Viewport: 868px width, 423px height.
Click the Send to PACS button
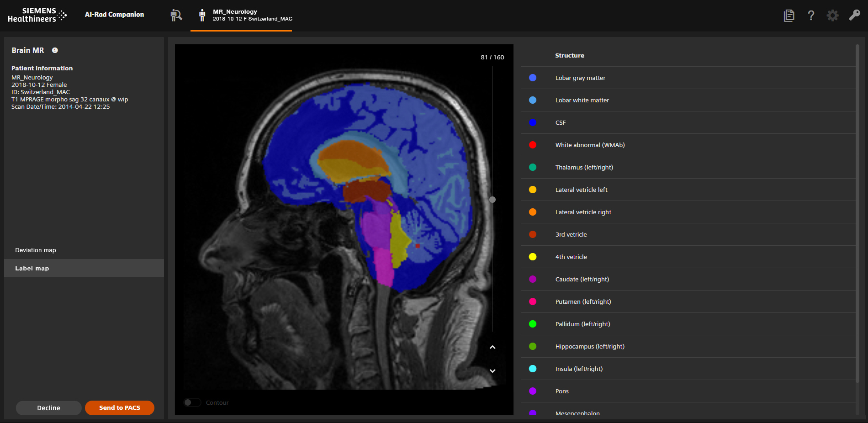120,408
